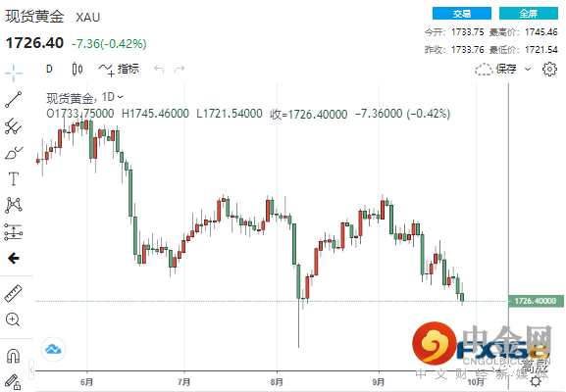The height and width of the screenshot is (392, 566).
Task: Open chart settings gear icon
Action: coord(549,69)
